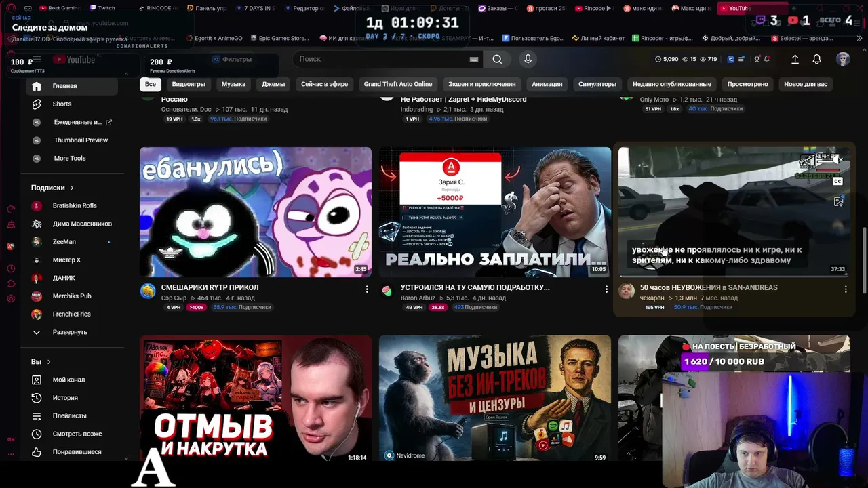Open the Личный кабинет bookmark

[597, 38]
